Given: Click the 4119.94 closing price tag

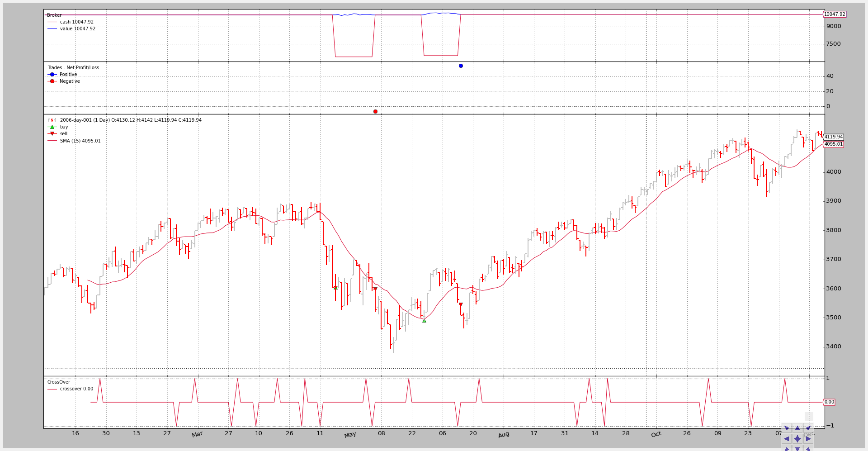Looking at the screenshot, I should point(833,137).
